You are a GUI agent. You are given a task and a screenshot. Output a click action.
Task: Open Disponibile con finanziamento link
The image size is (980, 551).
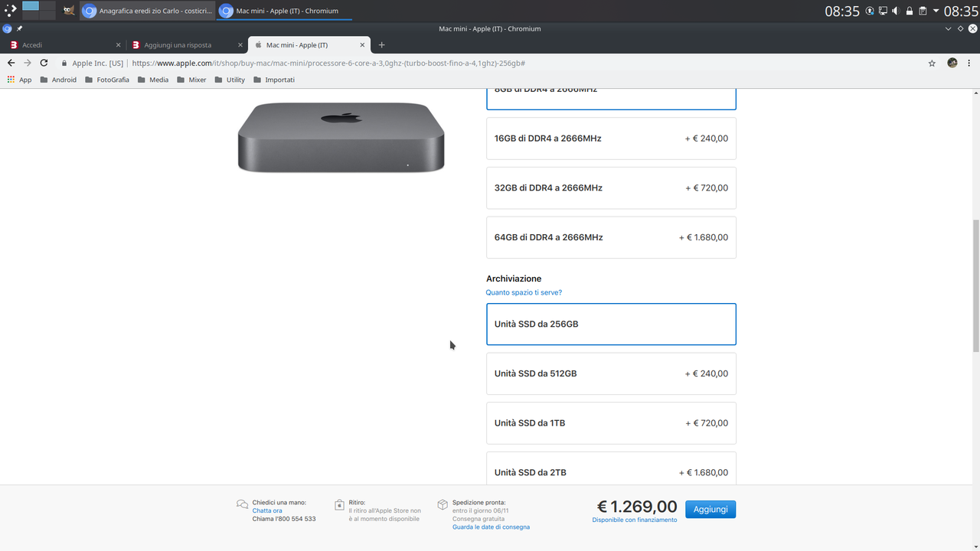tap(635, 520)
